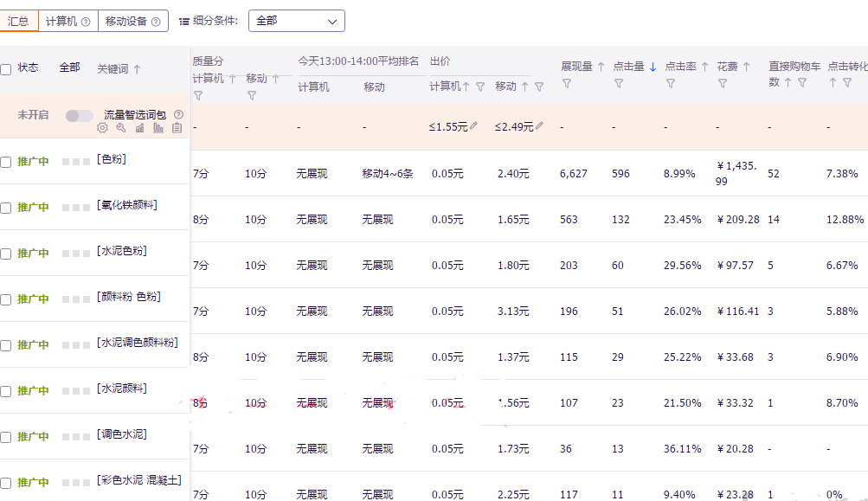Click 2.40元 mobile bid for [色粉]

point(513,174)
